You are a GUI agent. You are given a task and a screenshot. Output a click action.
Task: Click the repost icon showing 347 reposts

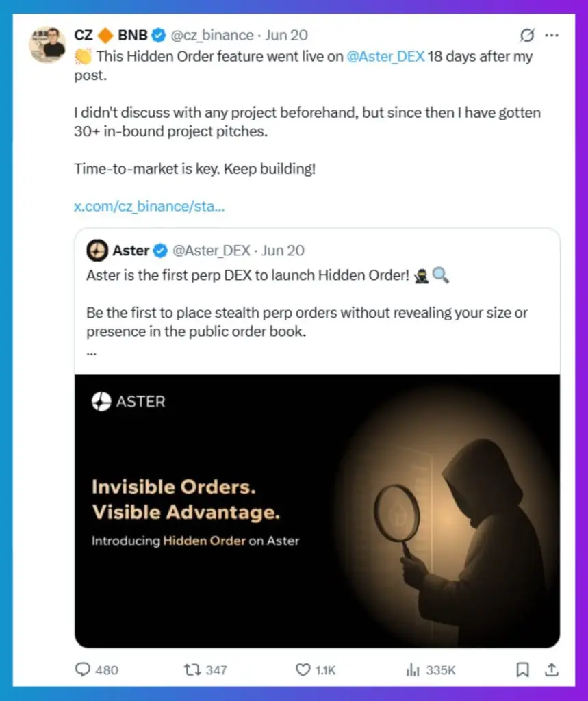(192, 670)
